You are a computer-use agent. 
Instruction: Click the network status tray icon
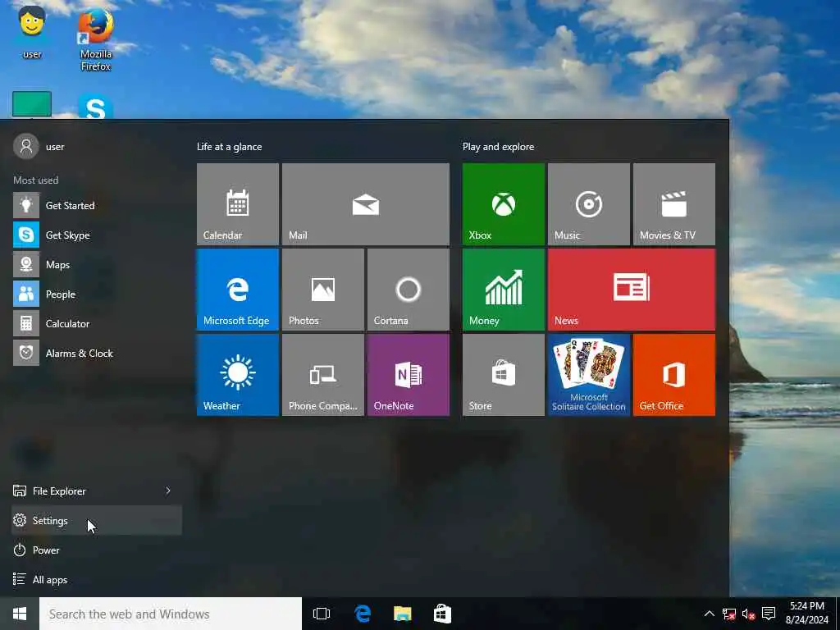point(728,614)
